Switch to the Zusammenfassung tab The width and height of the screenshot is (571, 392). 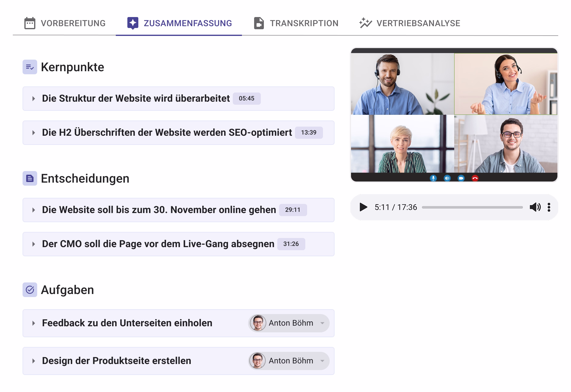click(x=179, y=23)
